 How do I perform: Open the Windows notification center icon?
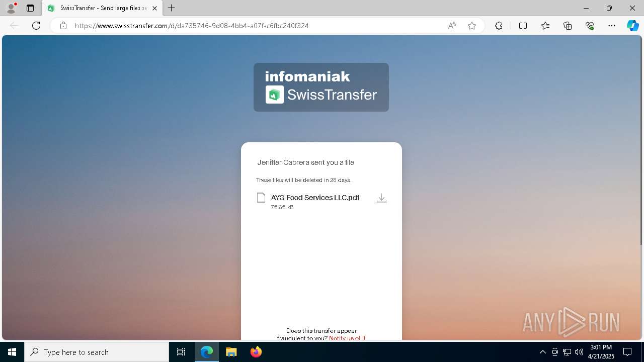pyautogui.click(x=627, y=352)
